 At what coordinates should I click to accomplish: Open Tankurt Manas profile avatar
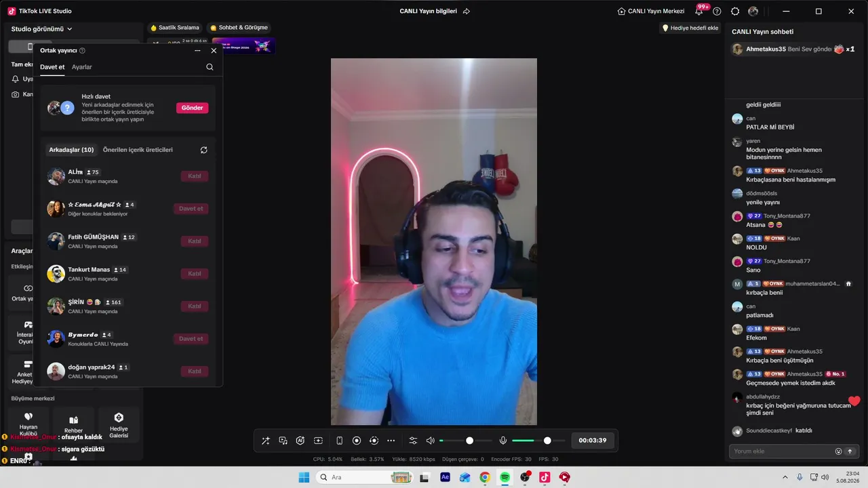[x=56, y=274]
